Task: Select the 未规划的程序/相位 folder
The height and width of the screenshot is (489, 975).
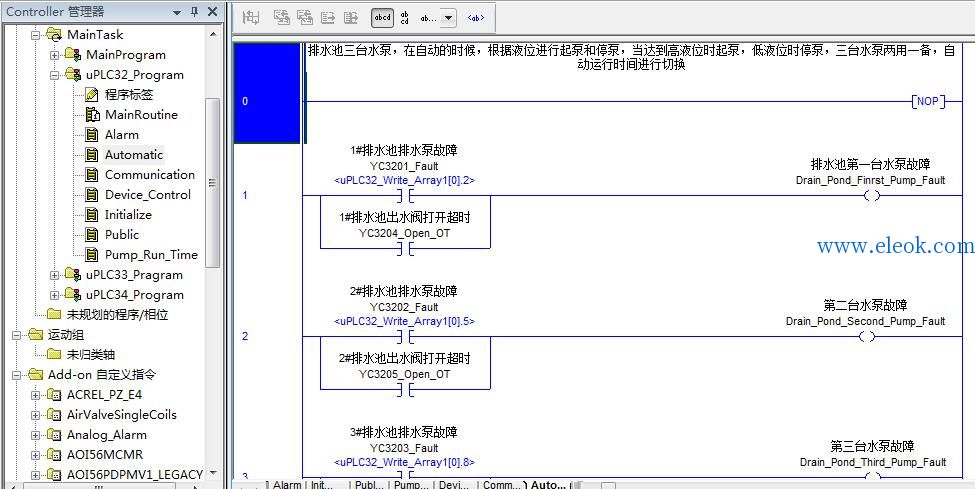Action: coord(118,315)
